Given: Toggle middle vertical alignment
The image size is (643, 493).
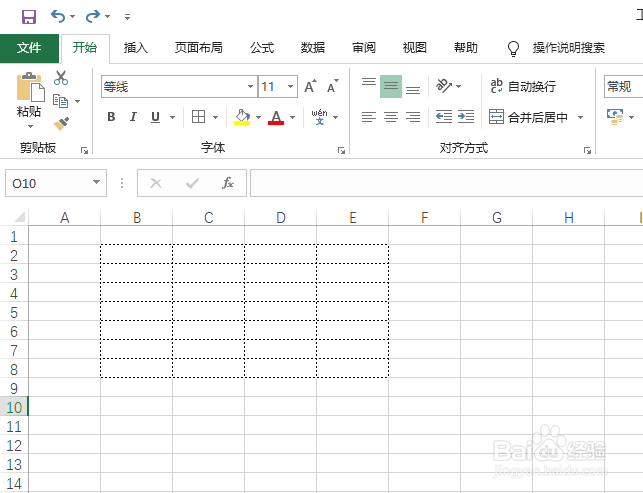Looking at the screenshot, I should click(391, 86).
